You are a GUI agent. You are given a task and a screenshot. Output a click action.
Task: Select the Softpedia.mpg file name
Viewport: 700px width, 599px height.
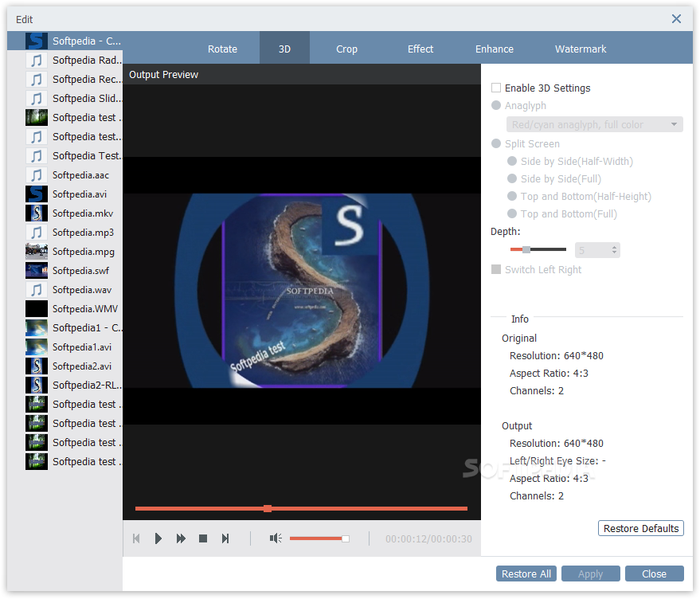pyautogui.click(x=84, y=252)
